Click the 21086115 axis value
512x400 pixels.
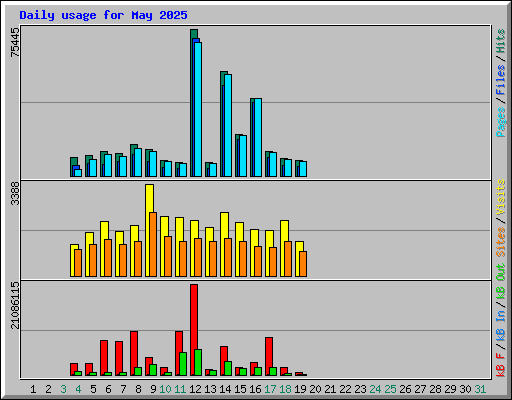click(x=15, y=305)
